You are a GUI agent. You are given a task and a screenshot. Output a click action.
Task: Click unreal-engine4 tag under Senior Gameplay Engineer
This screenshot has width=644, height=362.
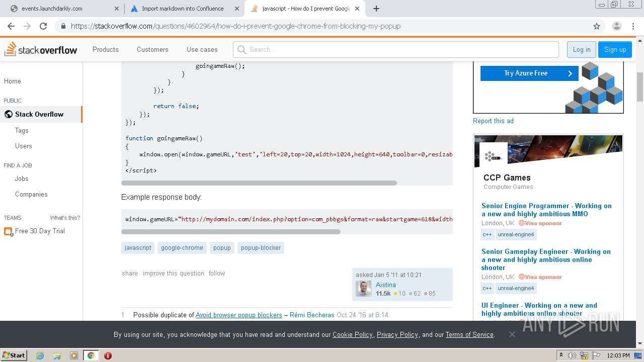pyautogui.click(x=516, y=288)
